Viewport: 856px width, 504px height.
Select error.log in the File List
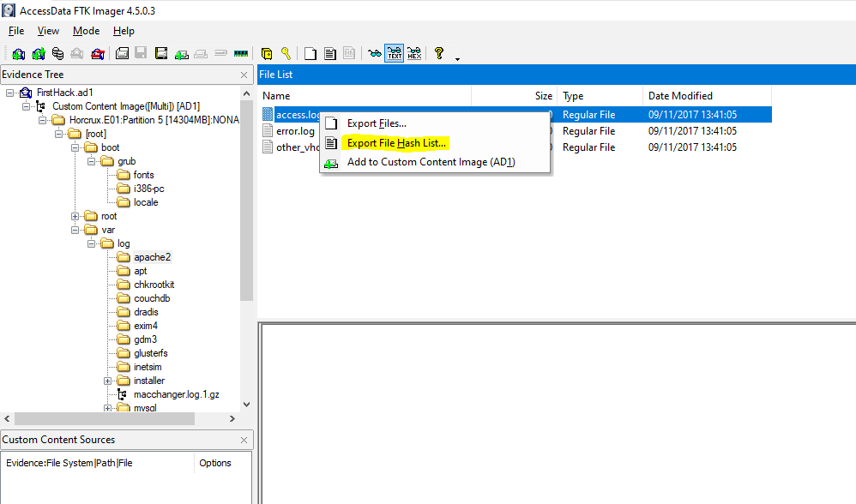[x=295, y=131]
